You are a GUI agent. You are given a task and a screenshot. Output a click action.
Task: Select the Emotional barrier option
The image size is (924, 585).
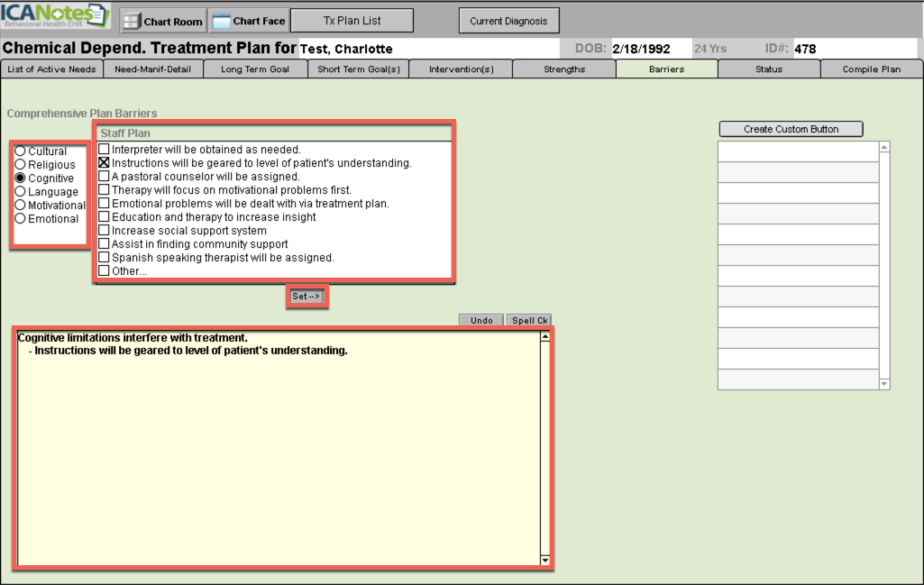pos(20,219)
